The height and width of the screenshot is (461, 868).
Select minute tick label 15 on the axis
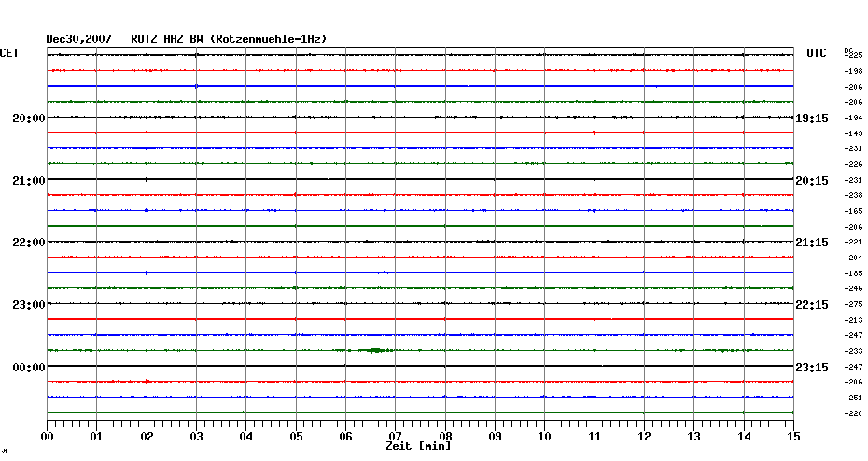(x=793, y=437)
